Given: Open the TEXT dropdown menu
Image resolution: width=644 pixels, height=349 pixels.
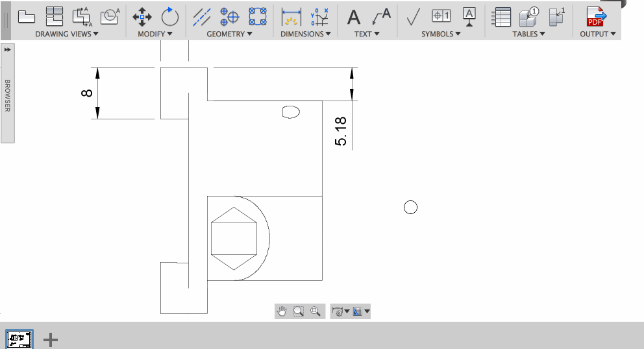Looking at the screenshot, I should coord(367,34).
